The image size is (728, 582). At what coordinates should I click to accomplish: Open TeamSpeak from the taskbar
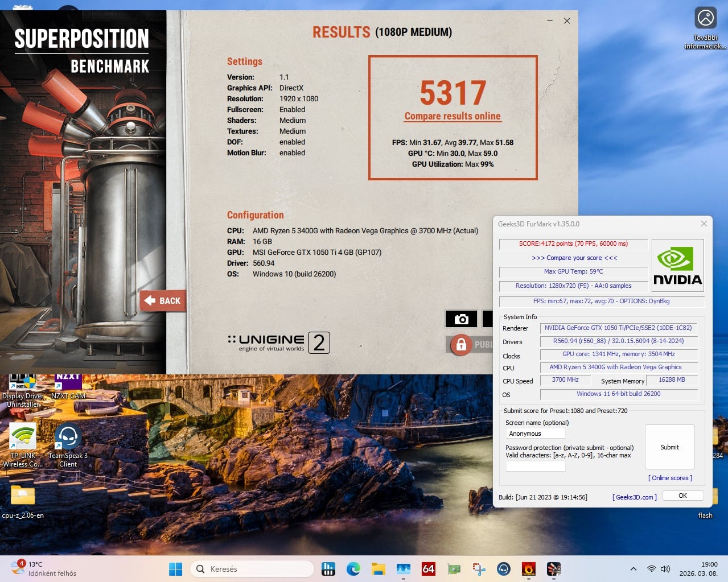click(x=504, y=569)
